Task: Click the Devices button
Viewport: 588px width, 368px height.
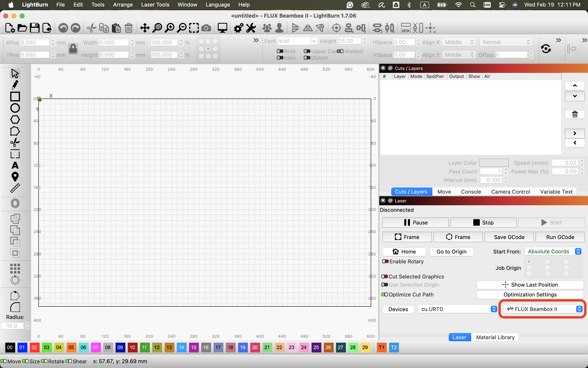Action: [398, 309]
